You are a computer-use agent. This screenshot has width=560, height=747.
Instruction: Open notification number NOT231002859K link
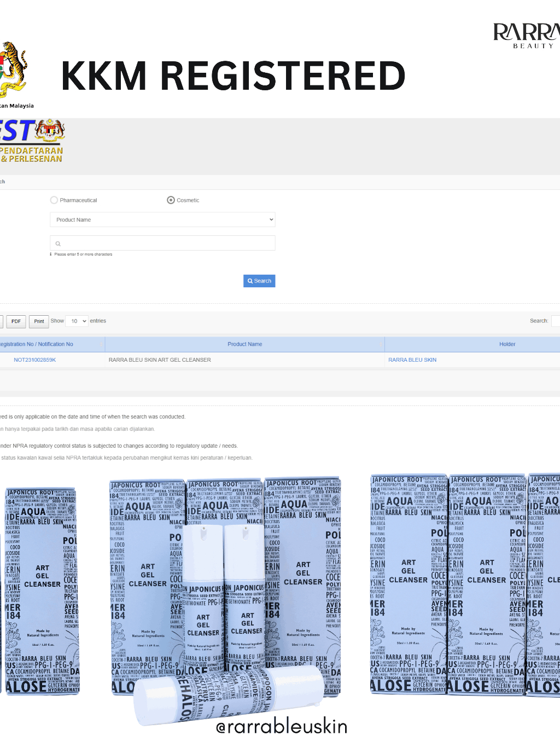coord(35,360)
